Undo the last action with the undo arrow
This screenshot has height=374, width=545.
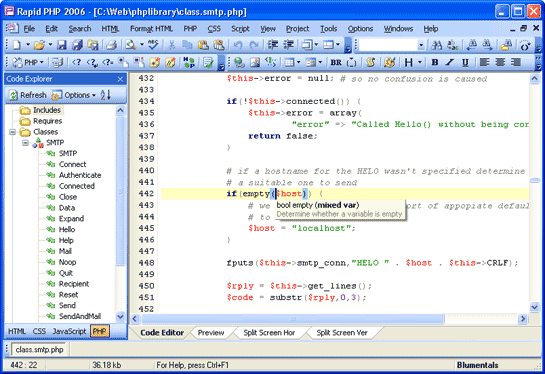(x=238, y=45)
